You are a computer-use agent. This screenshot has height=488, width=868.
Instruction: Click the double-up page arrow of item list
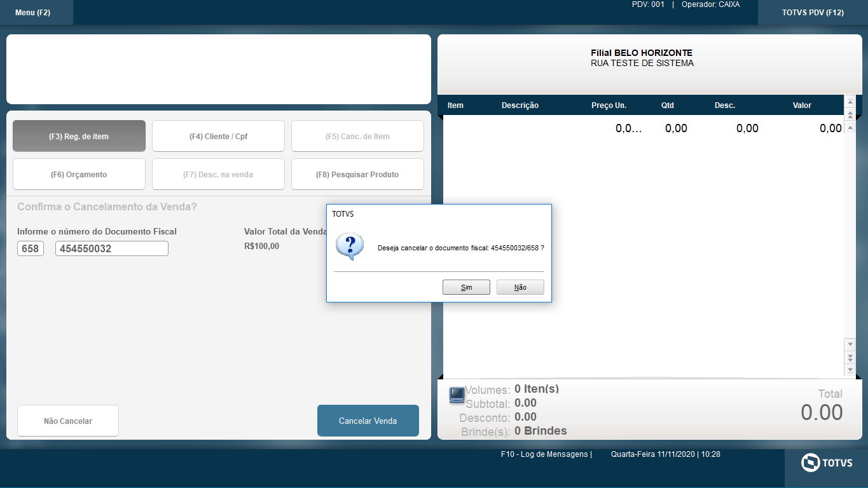[850, 115]
